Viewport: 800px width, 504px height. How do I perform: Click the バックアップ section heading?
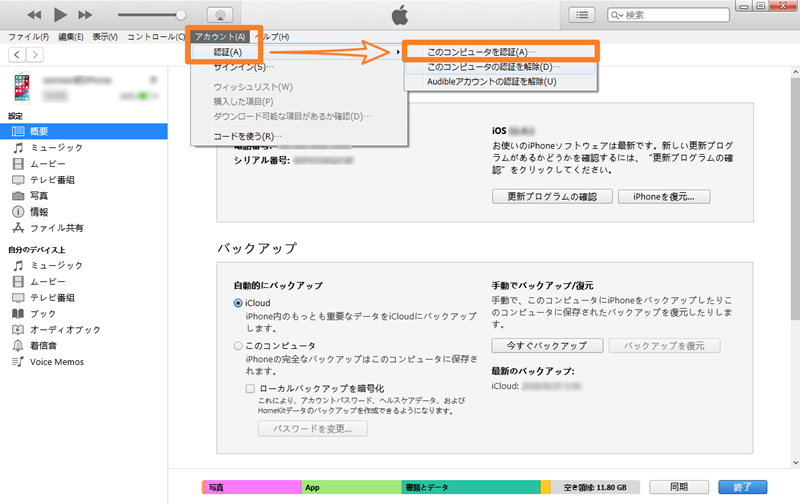257,248
